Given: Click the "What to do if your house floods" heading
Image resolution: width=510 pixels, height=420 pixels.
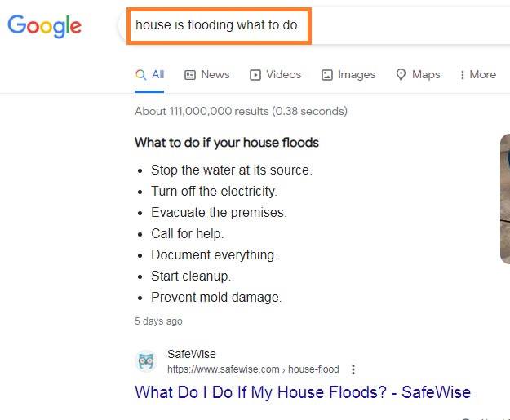Looking at the screenshot, I should pos(227,143).
